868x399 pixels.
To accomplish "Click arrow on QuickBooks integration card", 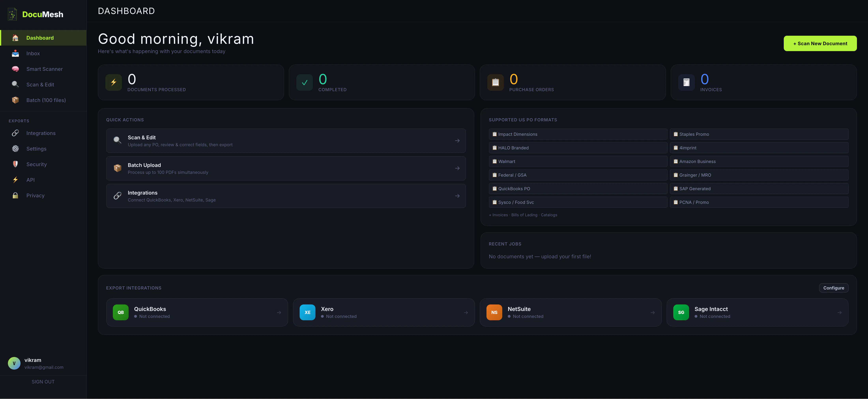I will [x=279, y=312].
